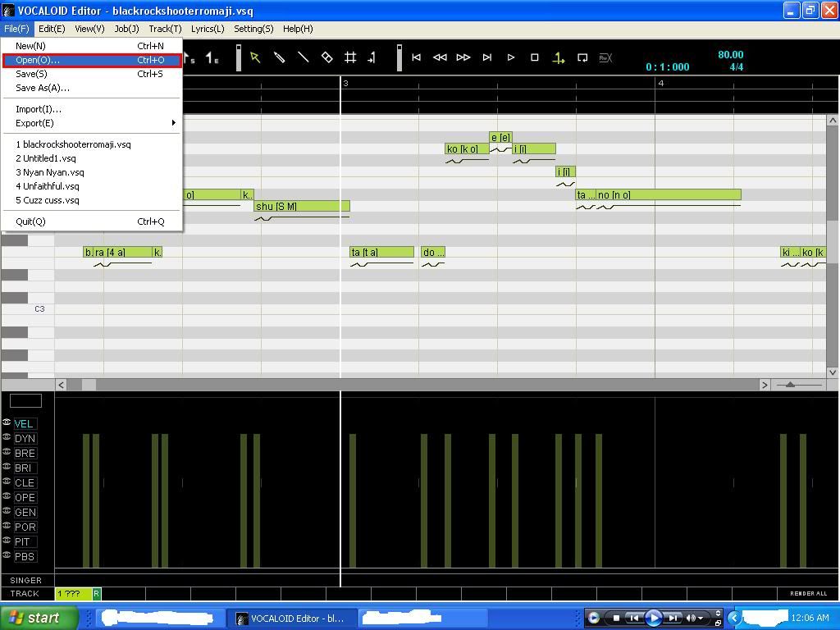Click the horizontal scrollbar left arrow
The image size is (840, 630).
pyautogui.click(x=61, y=385)
